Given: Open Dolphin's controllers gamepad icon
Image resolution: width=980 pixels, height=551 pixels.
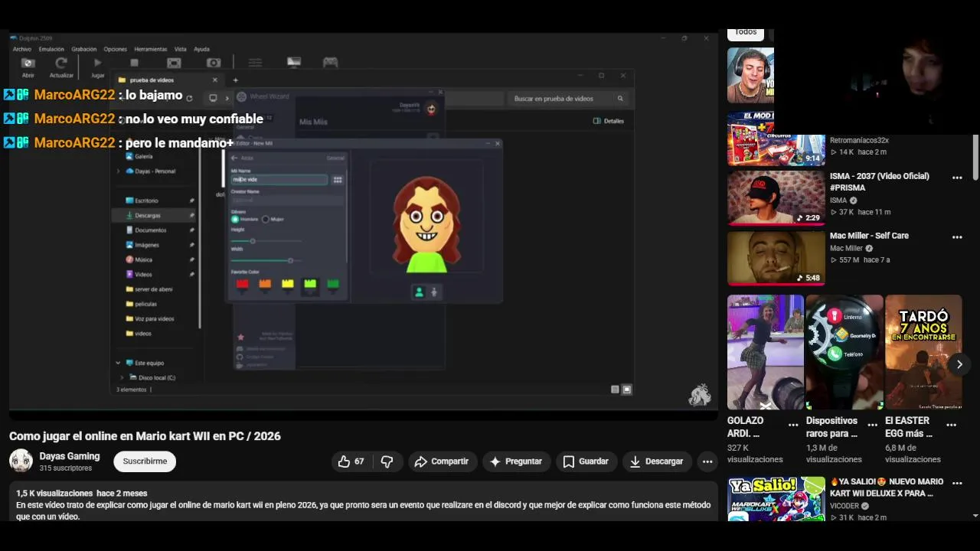Looking at the screenshot, I should (x=330, y=63).
